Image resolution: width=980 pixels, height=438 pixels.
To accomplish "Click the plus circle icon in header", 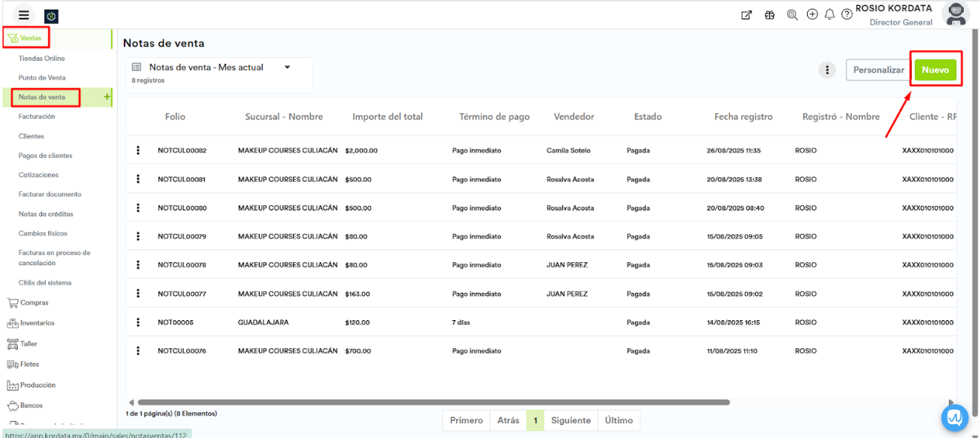I will point(812,15).
